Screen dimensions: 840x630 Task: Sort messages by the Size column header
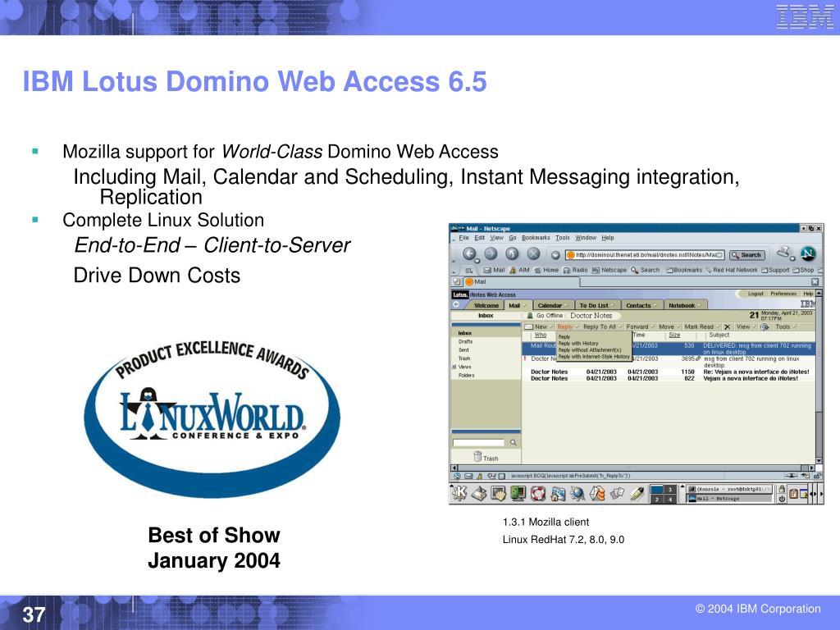(674, 335)
